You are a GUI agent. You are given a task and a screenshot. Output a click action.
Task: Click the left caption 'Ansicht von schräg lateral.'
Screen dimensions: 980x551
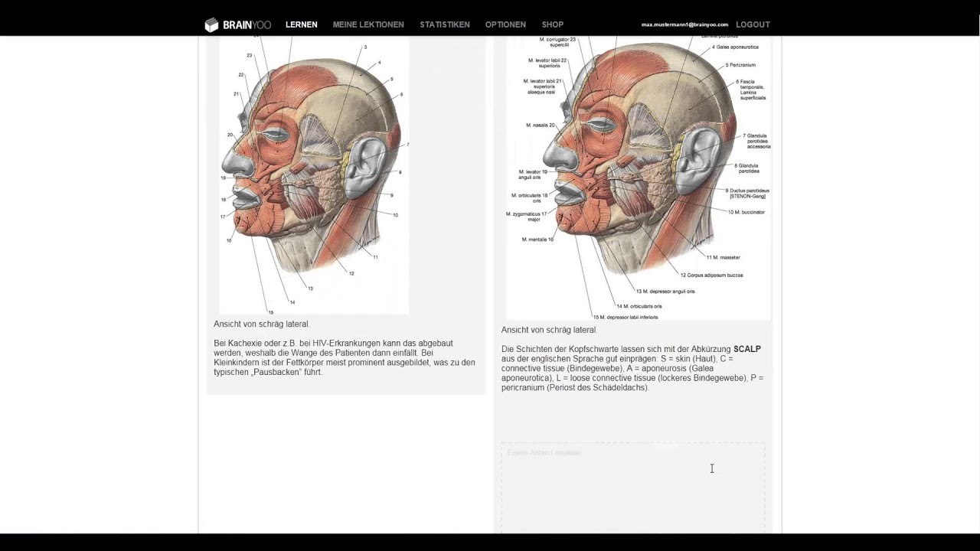pos(262,324)
